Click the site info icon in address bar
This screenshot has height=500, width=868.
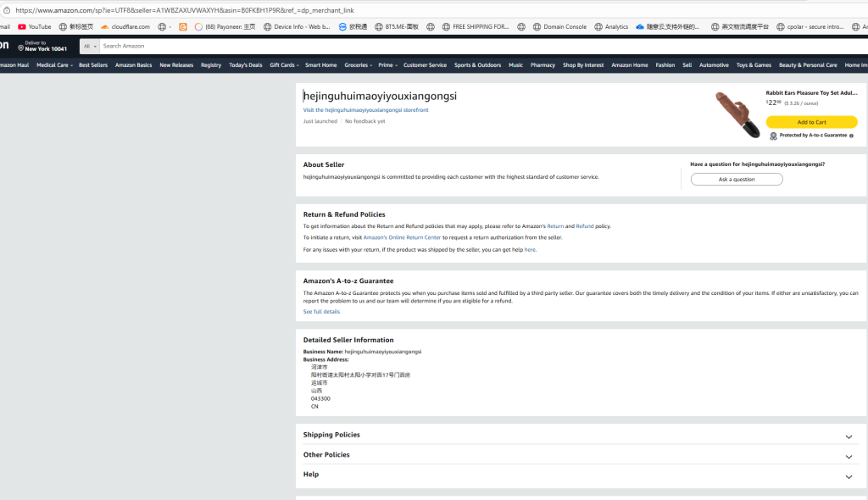click(x=7, y=10)
